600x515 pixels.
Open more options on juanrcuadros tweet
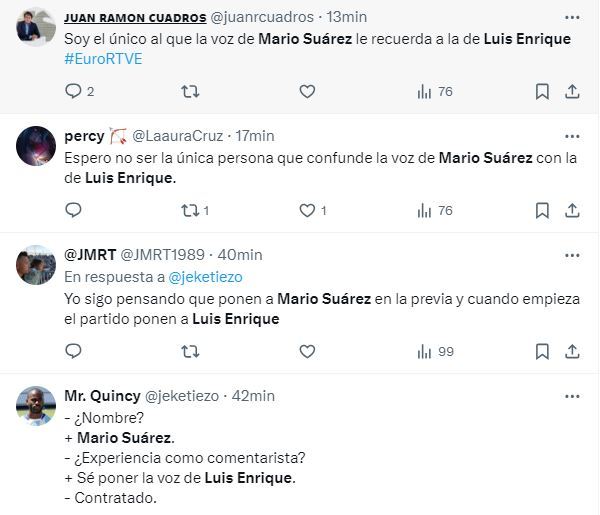click(571, 17)
